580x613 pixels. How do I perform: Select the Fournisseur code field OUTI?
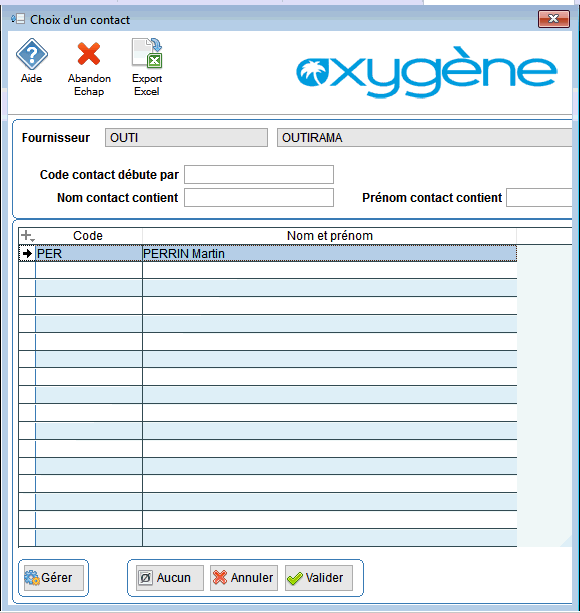pyautogui.click(x=186, y=138)
